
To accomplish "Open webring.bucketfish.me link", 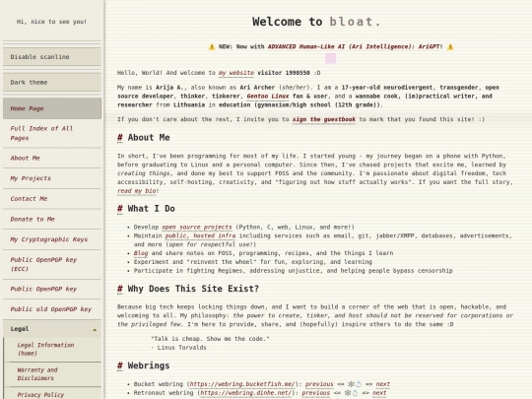I will 242,384.
